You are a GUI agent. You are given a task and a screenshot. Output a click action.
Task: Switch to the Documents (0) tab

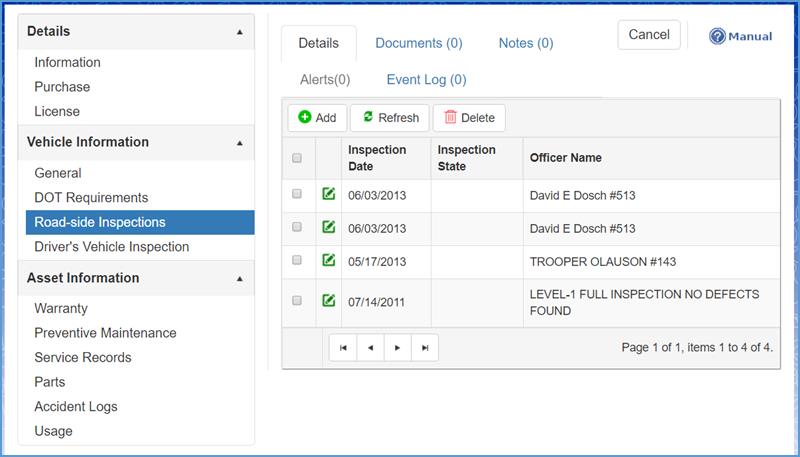tap(418, 43)
